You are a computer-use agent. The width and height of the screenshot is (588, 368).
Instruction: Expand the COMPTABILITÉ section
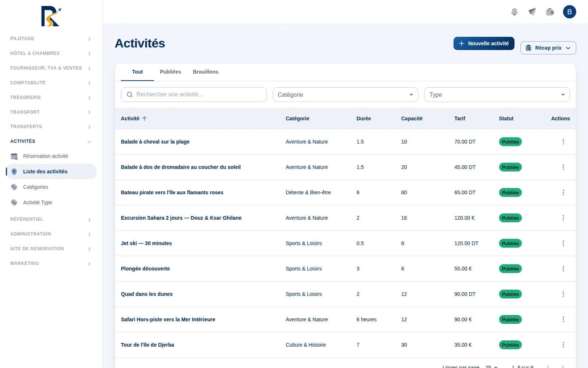click(x=51, y=83)
